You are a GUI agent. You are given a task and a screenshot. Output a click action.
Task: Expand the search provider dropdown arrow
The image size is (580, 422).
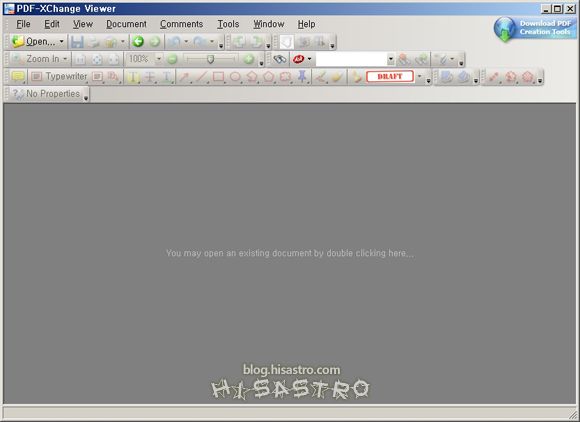[x=310, y=59]
